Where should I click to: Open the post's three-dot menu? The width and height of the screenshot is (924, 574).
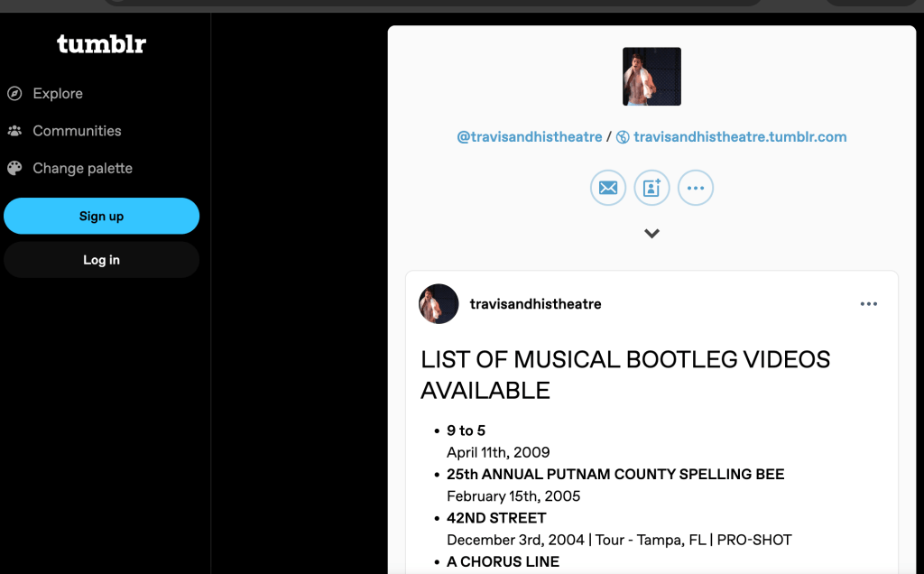tap(868, 304)
